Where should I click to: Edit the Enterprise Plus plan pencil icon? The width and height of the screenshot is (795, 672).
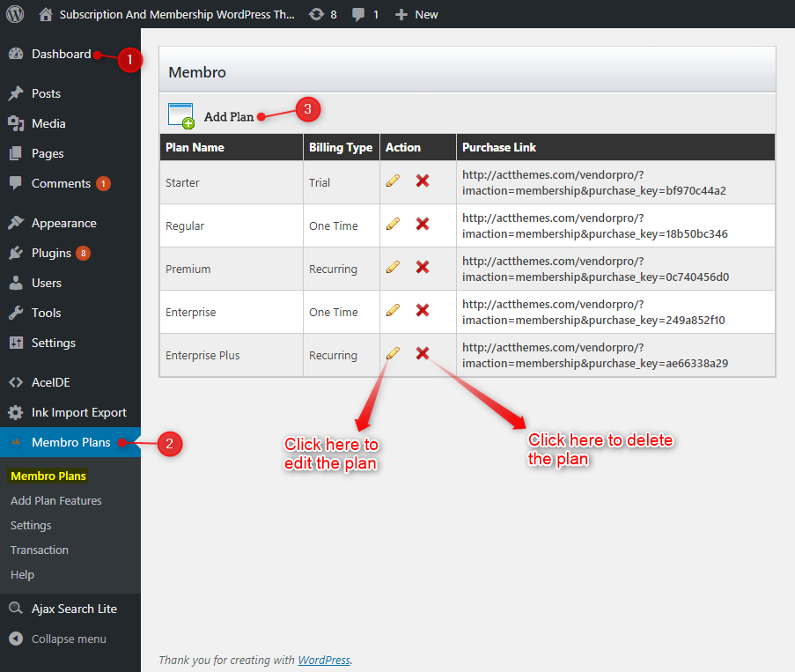pos(393,353)
